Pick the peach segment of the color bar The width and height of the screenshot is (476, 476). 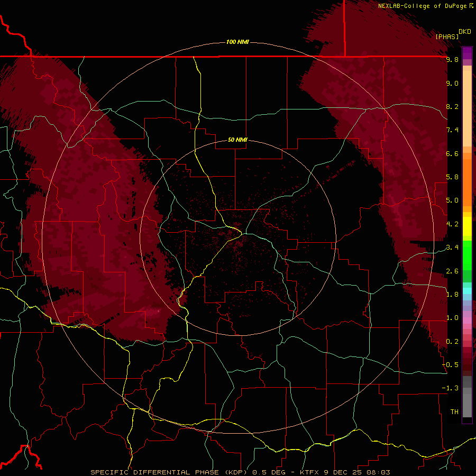point(467,108)
